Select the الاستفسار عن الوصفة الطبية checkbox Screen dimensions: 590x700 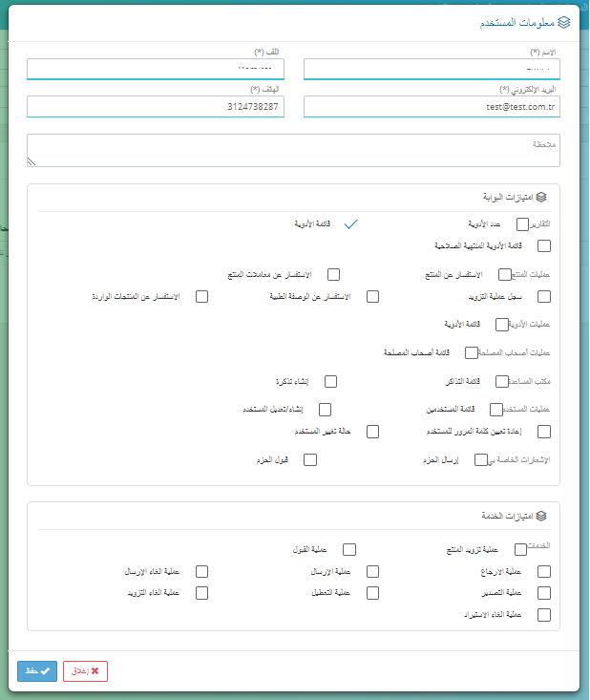pyautogui.click(x=373, y=296)
